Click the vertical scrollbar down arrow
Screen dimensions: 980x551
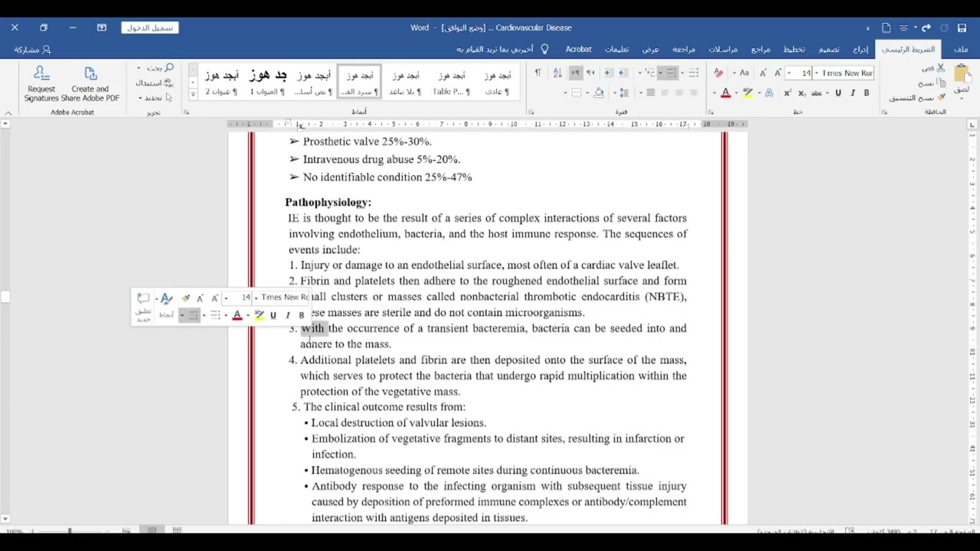pos(5,519)
